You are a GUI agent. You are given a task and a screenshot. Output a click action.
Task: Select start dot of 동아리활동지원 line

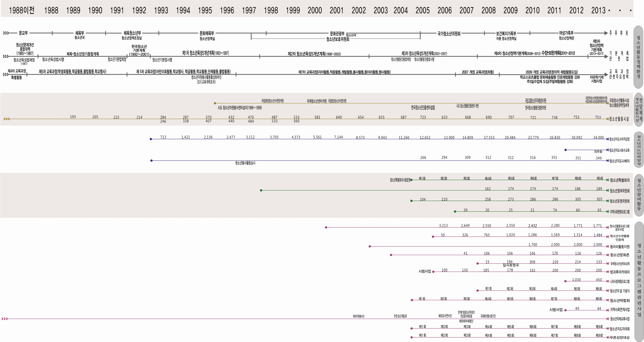[370, 246]
